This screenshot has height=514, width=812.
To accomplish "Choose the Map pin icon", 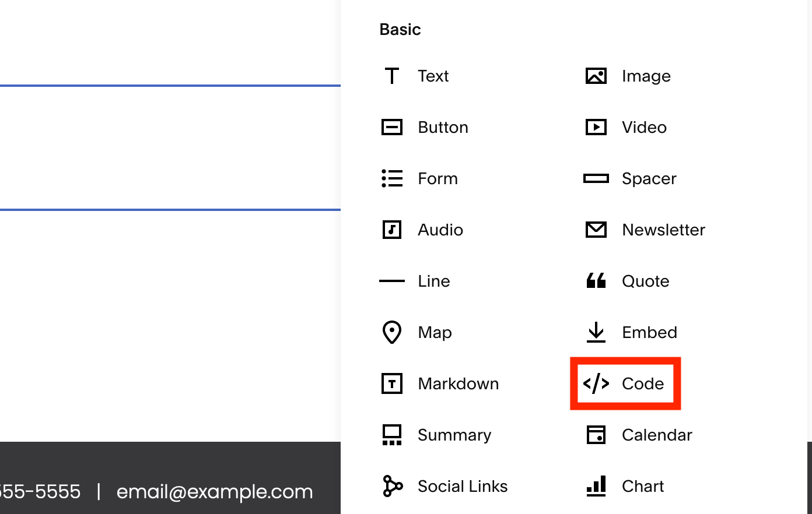I will pos(392,332).
